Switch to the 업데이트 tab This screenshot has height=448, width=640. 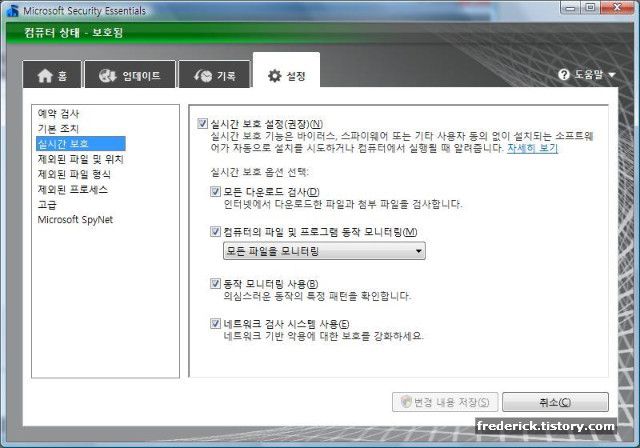click(x=130, y=74)
